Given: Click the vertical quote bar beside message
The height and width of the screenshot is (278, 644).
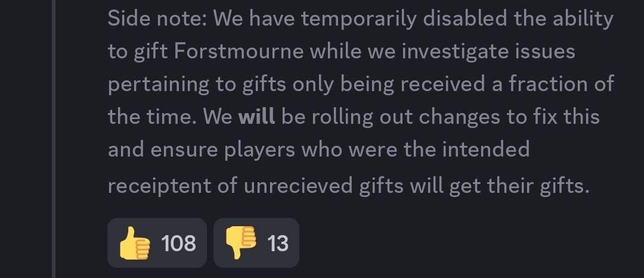Looking at the screenshot, I should pos(54,139).
